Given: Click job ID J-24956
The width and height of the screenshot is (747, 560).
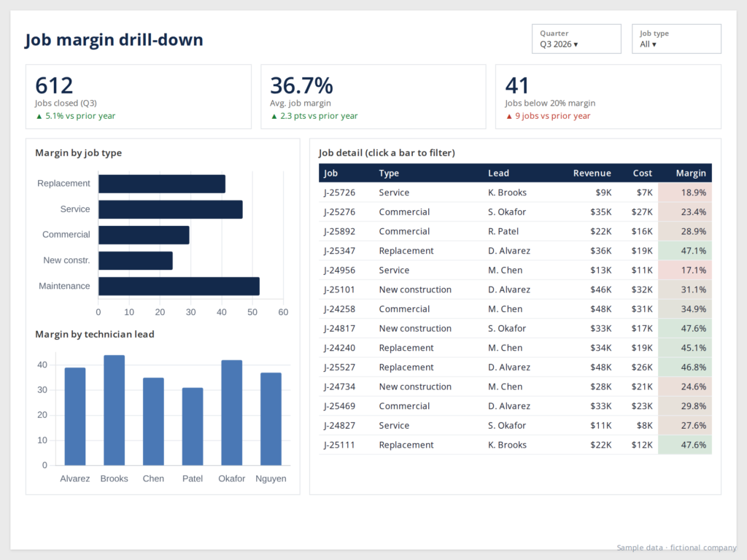Looking at the screenshot, I should click(340, 271).
